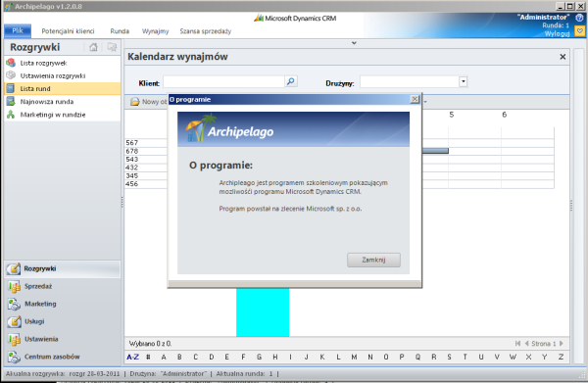The width and height of the screenshot is (588, 383).
Task: Click the Najnowsza runda icon
Action: (11, 101)
